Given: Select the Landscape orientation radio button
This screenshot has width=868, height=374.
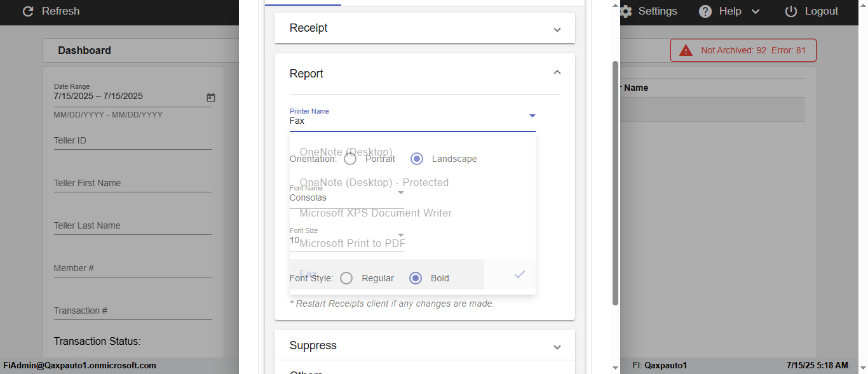Looking at the screenshot, I should pyautogui.click(x=417, y=159).
